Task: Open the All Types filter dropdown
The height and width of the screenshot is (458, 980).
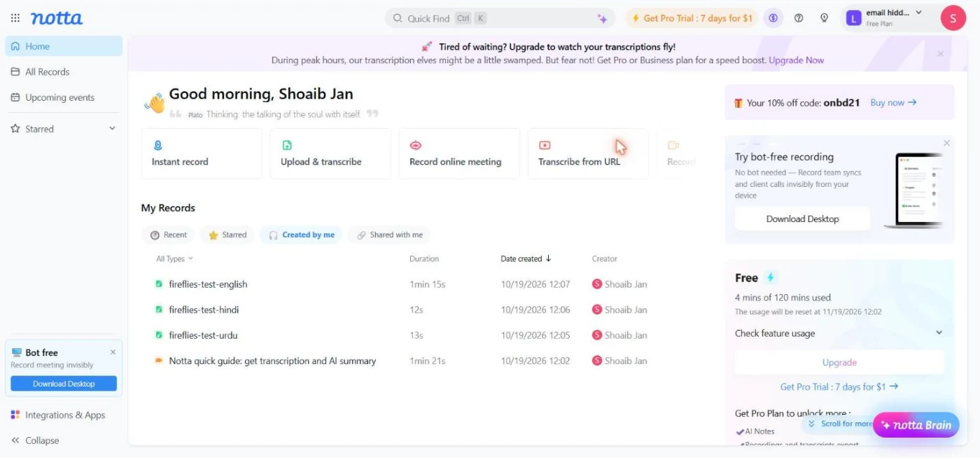Action: tap(174, 259)
